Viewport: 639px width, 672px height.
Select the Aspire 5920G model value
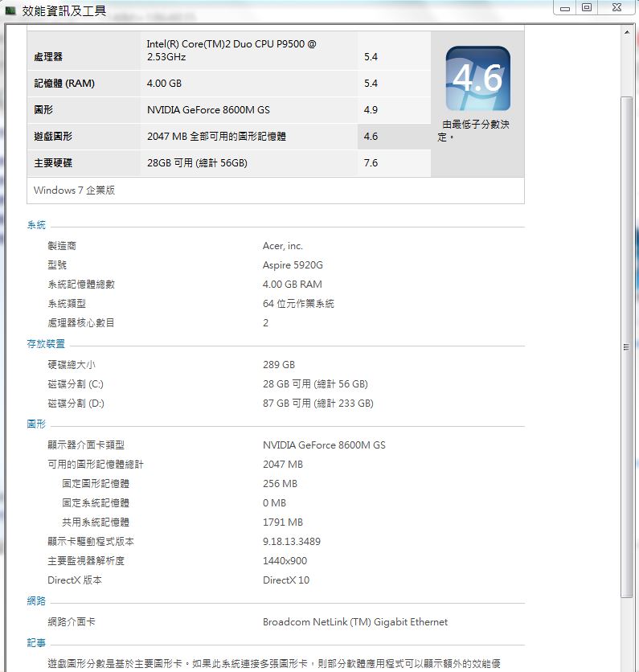tap(293, 264)
